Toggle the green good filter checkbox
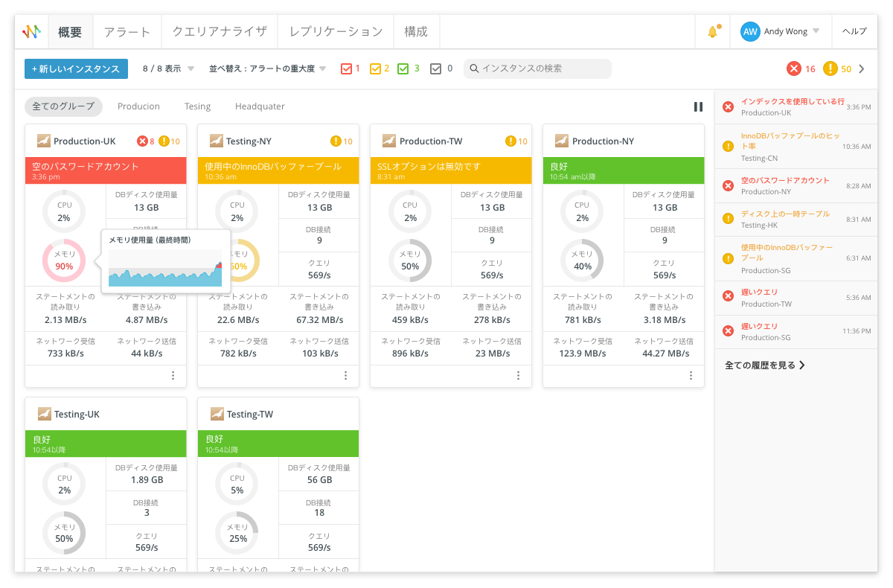 coord(403,68)
